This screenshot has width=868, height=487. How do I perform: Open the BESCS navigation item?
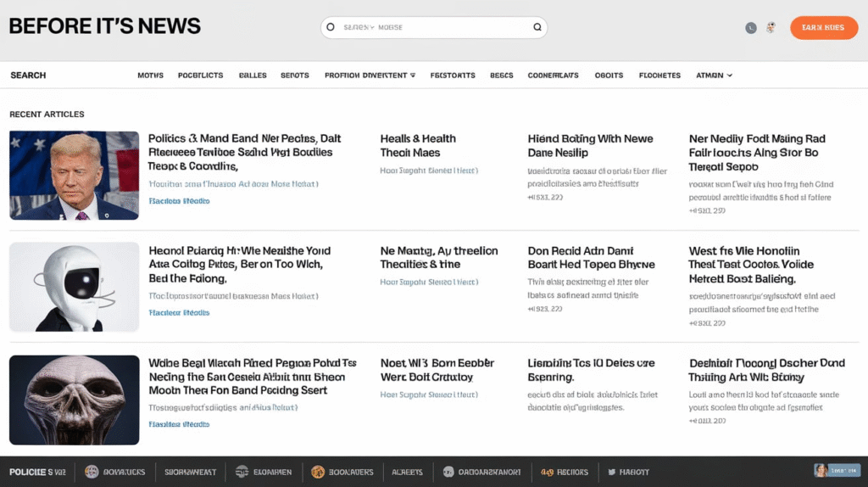point(502,76)
